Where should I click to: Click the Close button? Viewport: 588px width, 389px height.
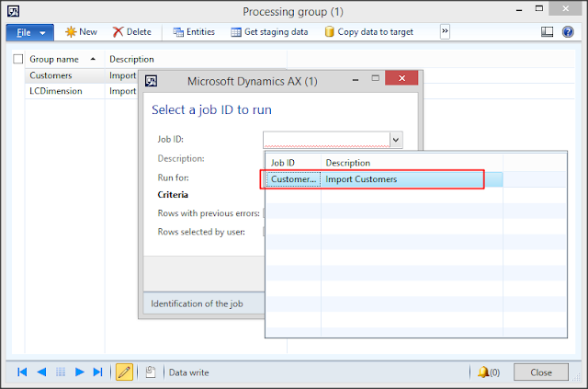point(541,372)
